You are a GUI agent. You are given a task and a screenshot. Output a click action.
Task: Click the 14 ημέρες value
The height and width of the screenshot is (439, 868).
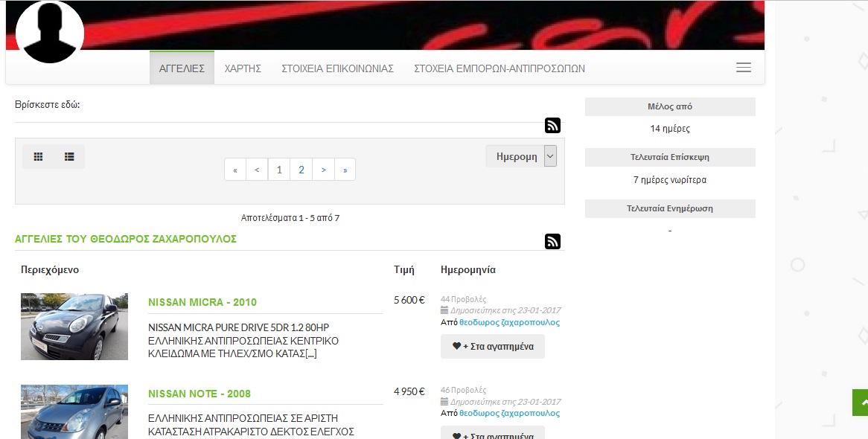670,129
